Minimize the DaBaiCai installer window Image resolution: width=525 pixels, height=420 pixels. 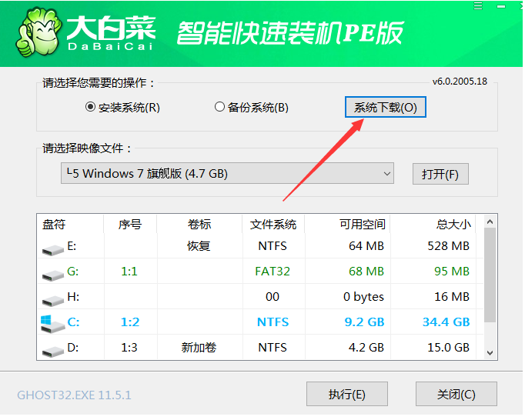tap(501, 6)
